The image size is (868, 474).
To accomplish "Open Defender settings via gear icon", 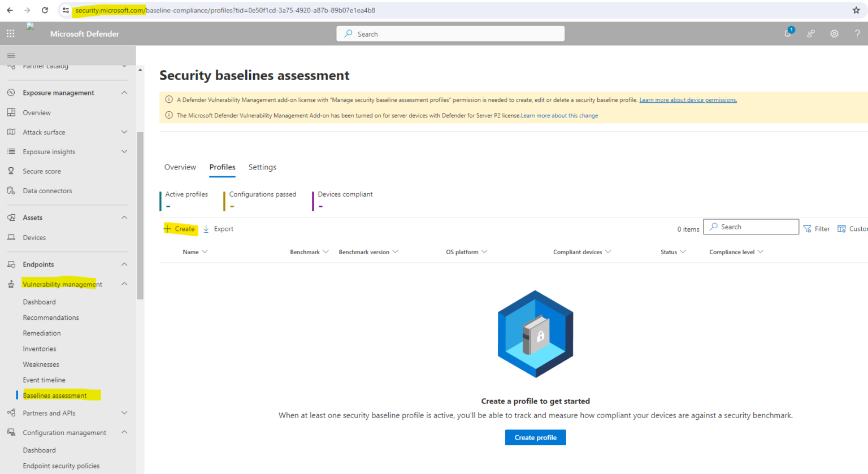I will [x=834, y=34].
